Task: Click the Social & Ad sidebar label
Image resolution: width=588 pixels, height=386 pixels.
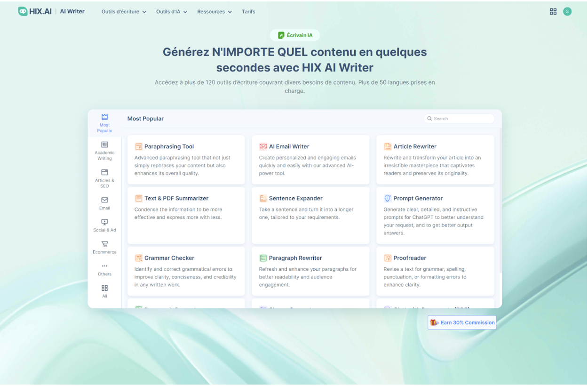Action: click(104, 230)
